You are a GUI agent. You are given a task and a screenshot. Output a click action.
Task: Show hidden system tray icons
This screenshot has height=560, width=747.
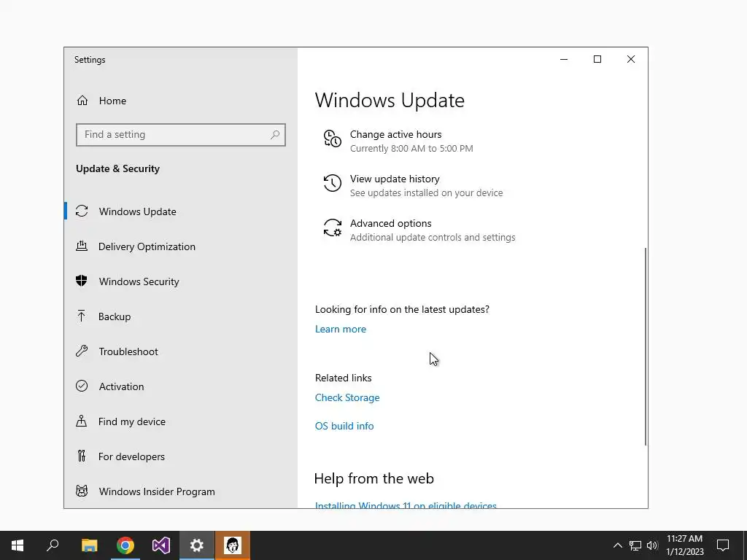[x=617, y=545]
